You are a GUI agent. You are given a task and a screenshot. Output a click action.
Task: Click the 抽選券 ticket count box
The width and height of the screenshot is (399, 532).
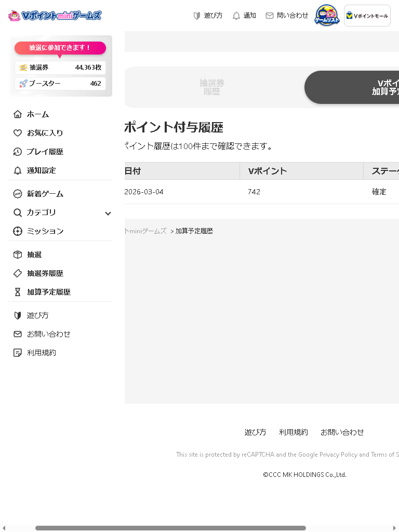(x=60, y=68)
